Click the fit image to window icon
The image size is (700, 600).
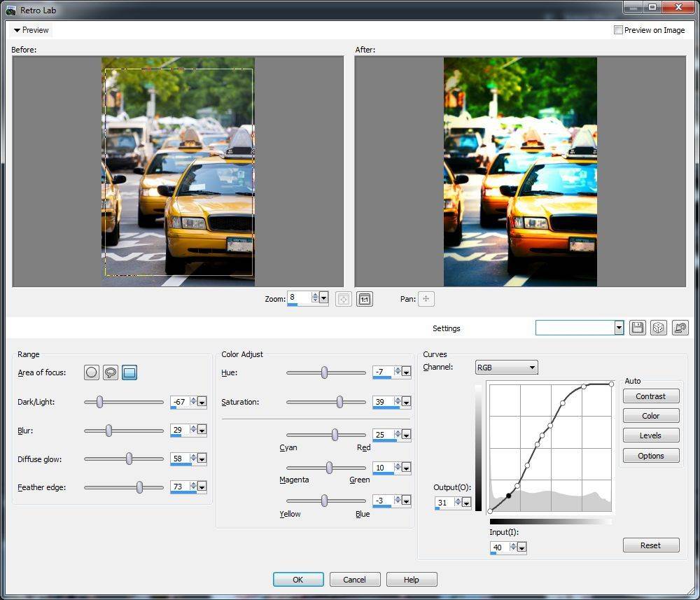[343, 299]
